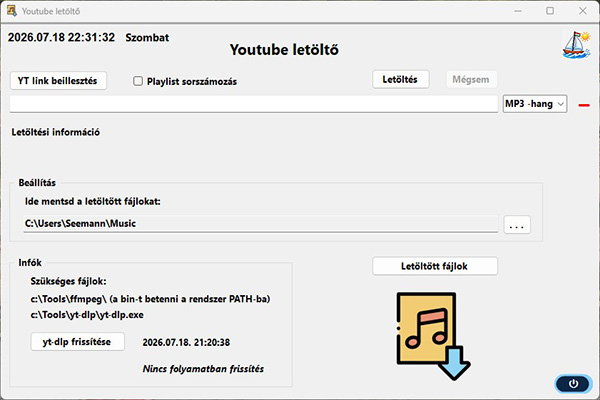Screen dimensions: 600x400
Task: Click the 'Beállítás' group label
Action: point(37,183)
